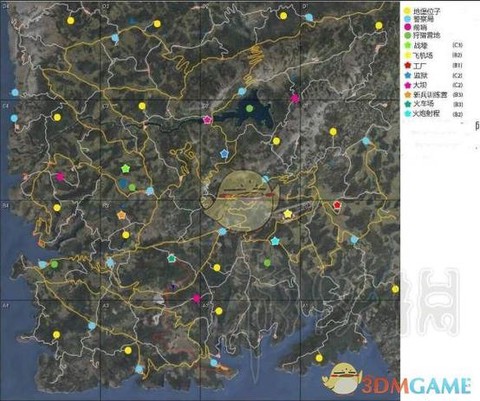Click the dark teal star train yard marker
Screen dimensions: 480x401
[x=171, y=258]
